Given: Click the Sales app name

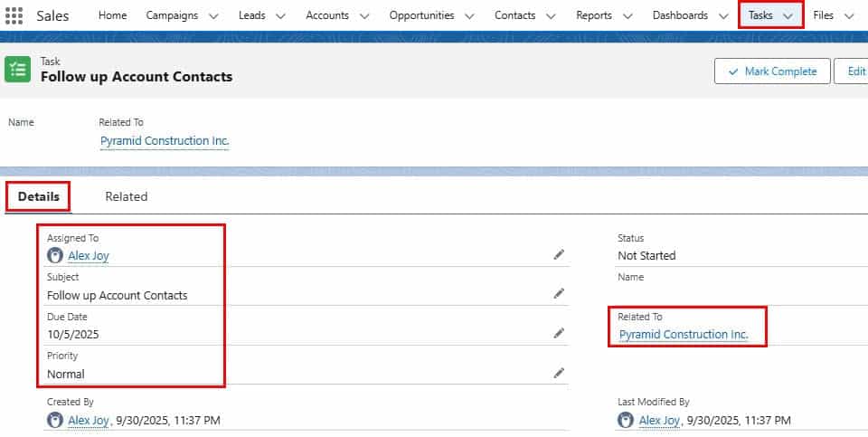Looking at the screenshot, I should (52, 16).
